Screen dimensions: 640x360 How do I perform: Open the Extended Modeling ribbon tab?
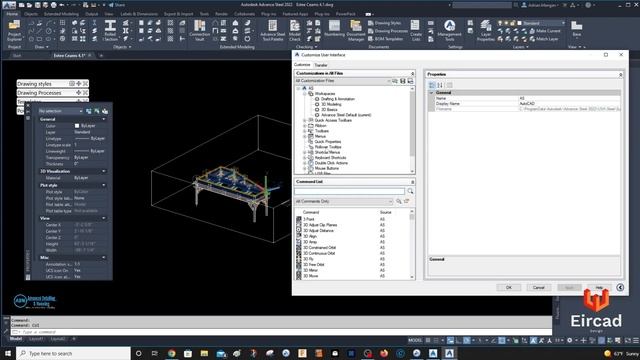(61, 14)
